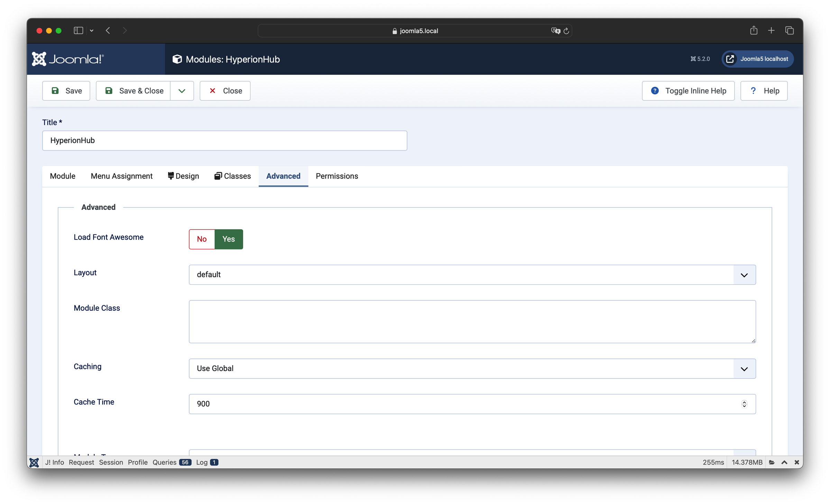Set Load Font Awesome to Yes

pyautogui.click(x=229, y=239)
